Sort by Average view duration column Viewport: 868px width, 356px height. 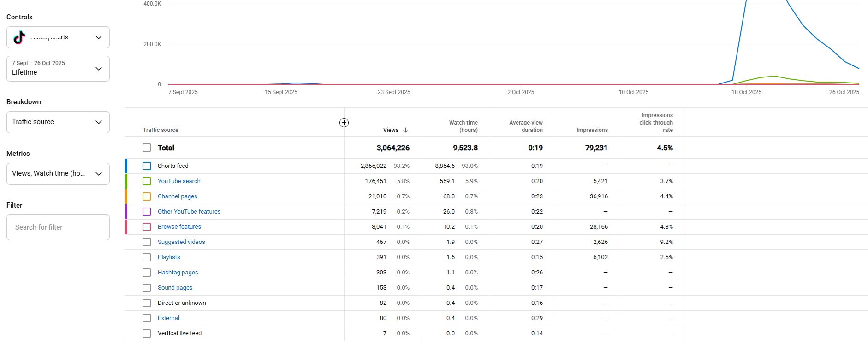coord(526,126)
